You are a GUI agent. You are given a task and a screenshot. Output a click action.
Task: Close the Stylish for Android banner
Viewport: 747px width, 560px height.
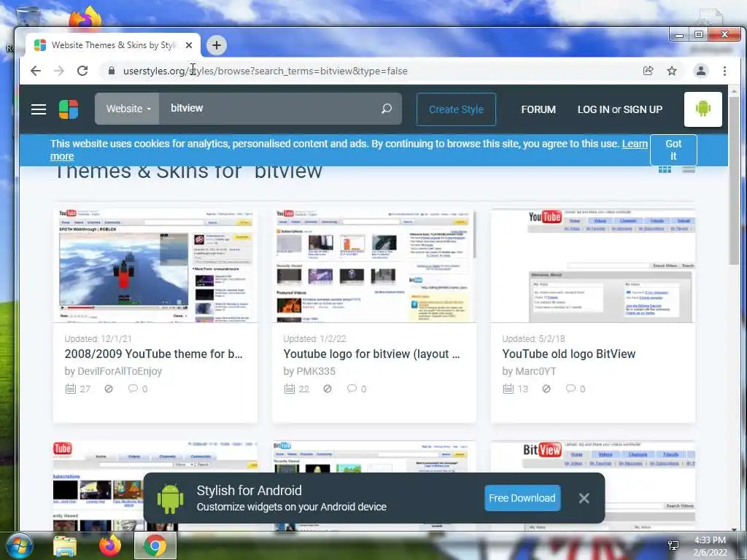coord(584,498)
